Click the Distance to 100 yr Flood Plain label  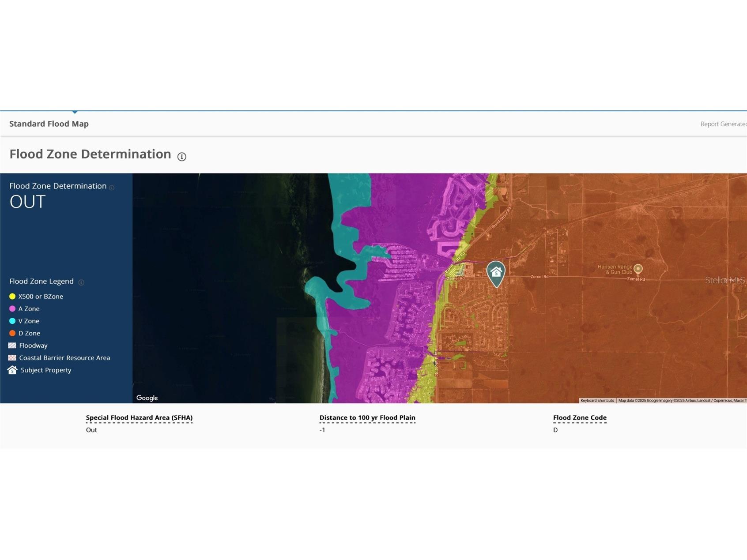367,417
